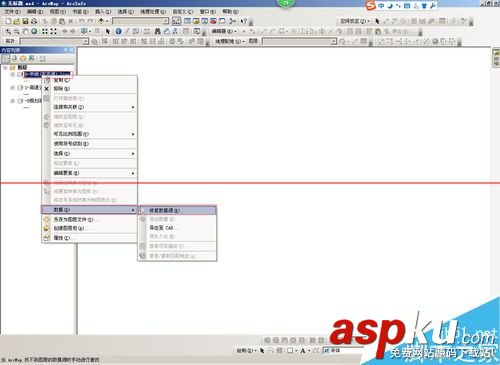List layers by selection
This screenshot has height=365, width=500.
coord(32,59)
